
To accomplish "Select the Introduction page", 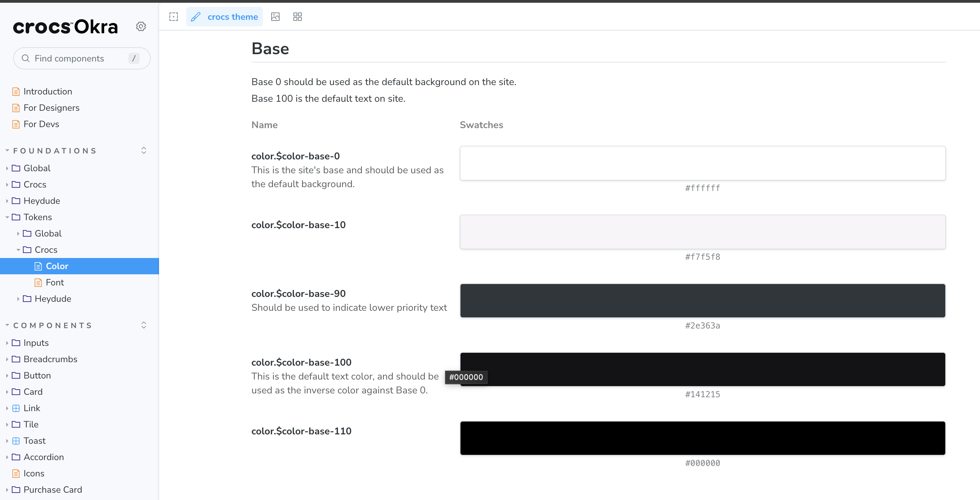I will pyautogui.click(x=48, y=91).
